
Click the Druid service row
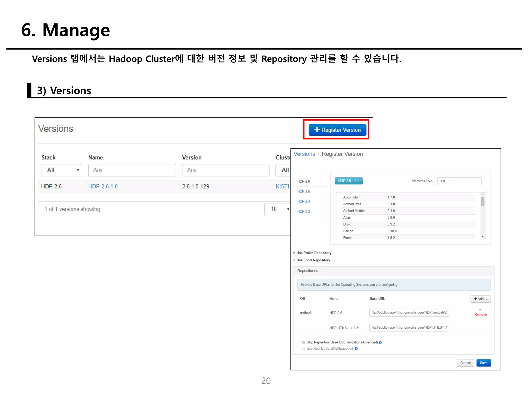click(408, 224)
